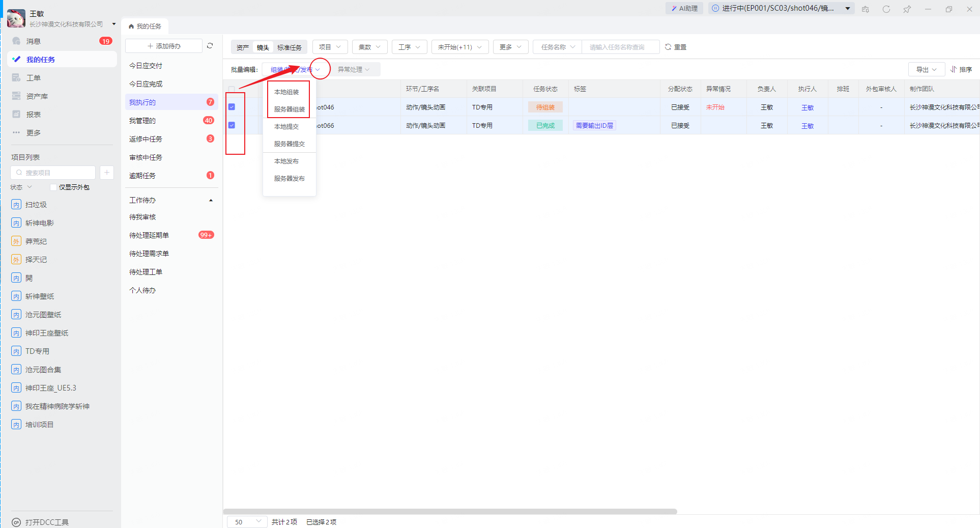This screenshot has height=528, width=980.
Task: Collapse the 工作待办 section
Action: click(211, 201)
